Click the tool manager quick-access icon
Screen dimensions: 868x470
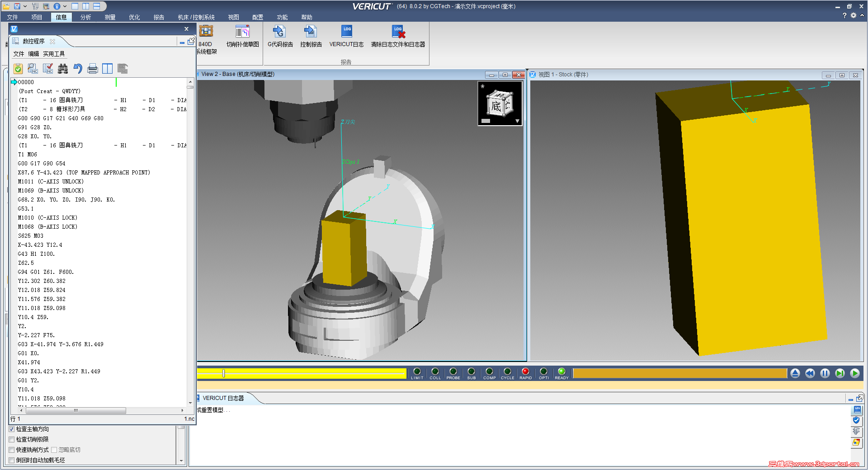[x=35, y=6]
